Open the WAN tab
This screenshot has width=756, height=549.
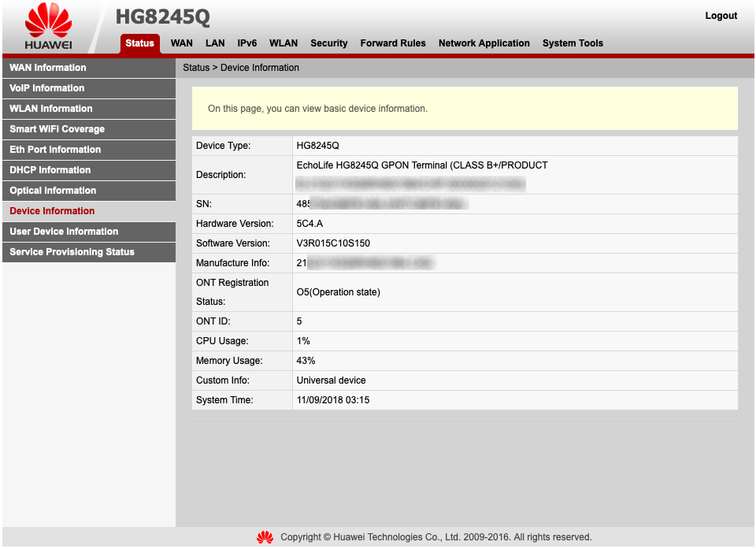pos(182,43)
